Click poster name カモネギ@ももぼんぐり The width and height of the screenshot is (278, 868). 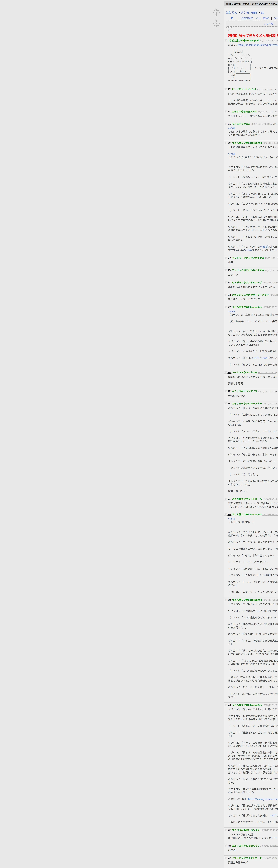pyautogui.click(x=245, y=112)
